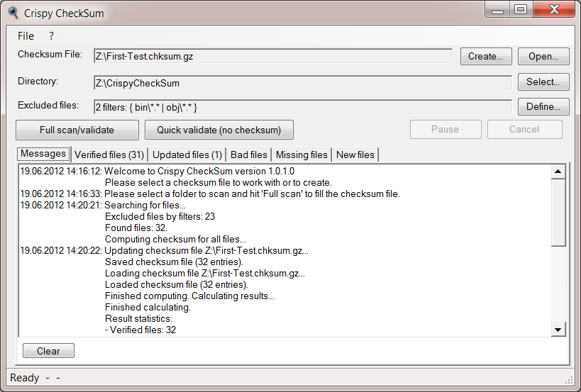Click the 'Ready' status bar text
Image resolution: width=581 pixels, height=392 pixels.
click(x=24, y=378)
